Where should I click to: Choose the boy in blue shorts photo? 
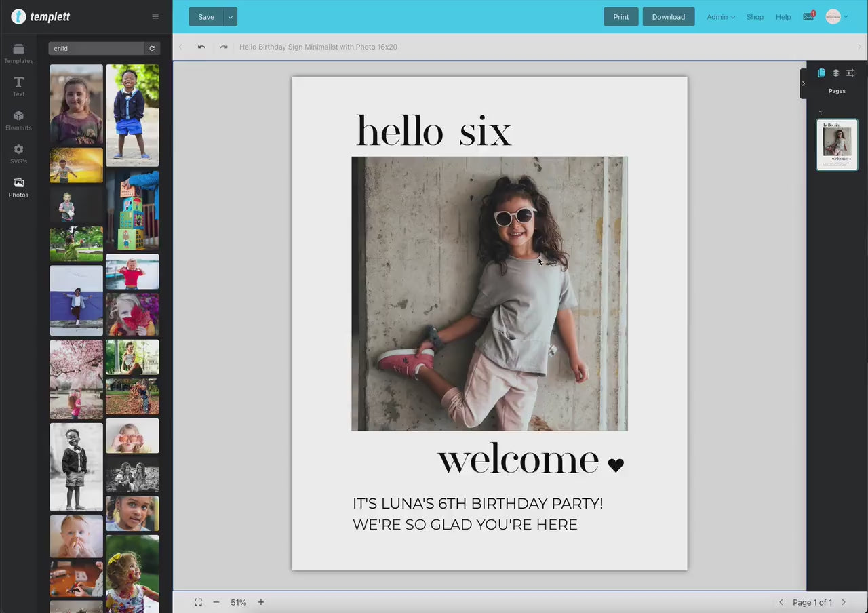(132, 115)
